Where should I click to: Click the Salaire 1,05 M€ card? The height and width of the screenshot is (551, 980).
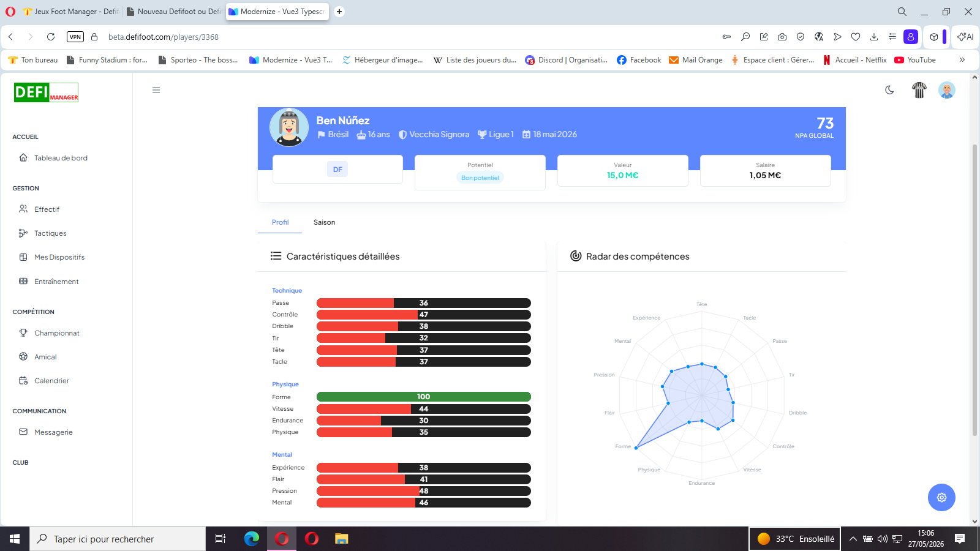point(765,171)
